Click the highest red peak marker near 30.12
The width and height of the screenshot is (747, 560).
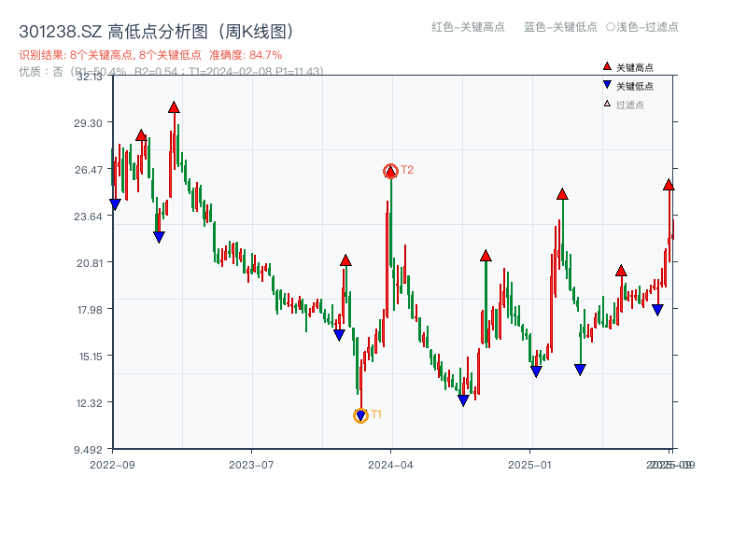point(175,107)
